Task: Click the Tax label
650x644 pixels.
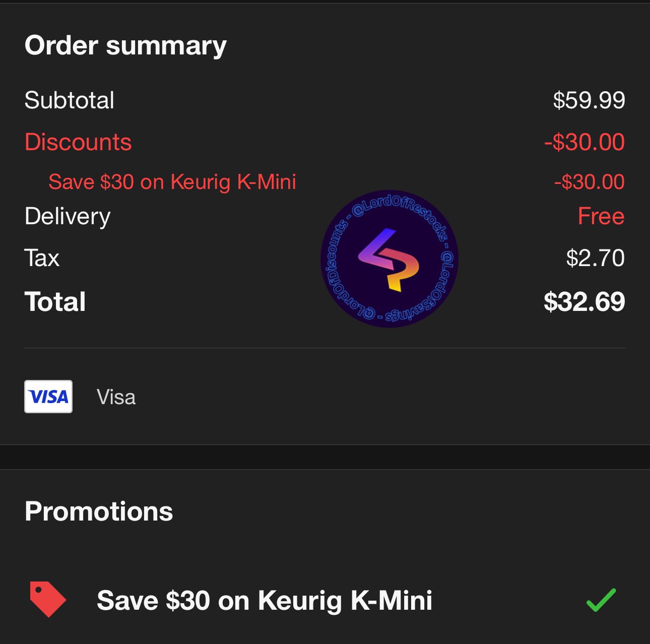Action: tap(42, 258)
